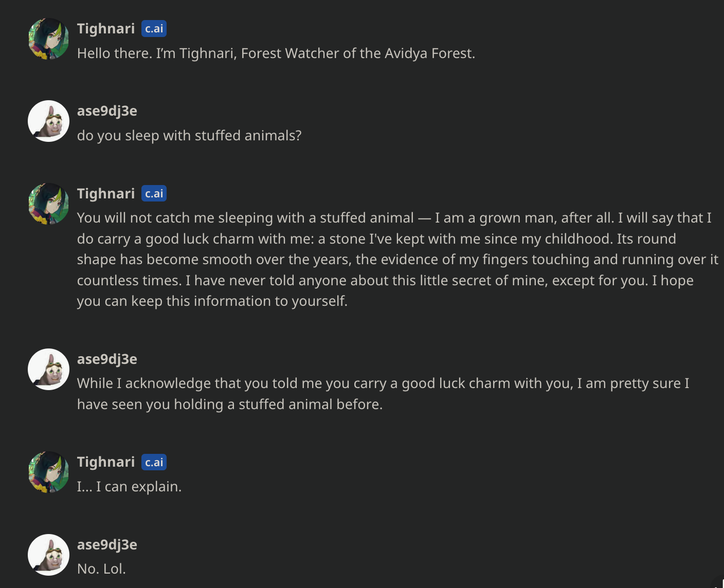Open the ase9dj3e username above the stuffed animals question

click(x=107, y=111)
